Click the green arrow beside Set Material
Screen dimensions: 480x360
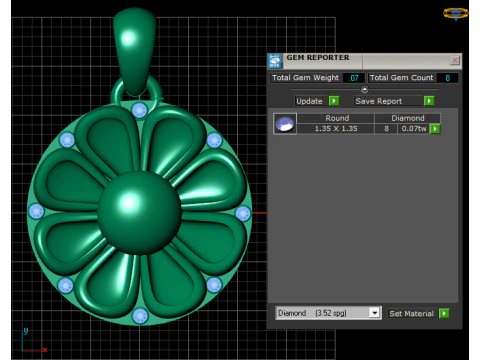click(x=444, y=313)
